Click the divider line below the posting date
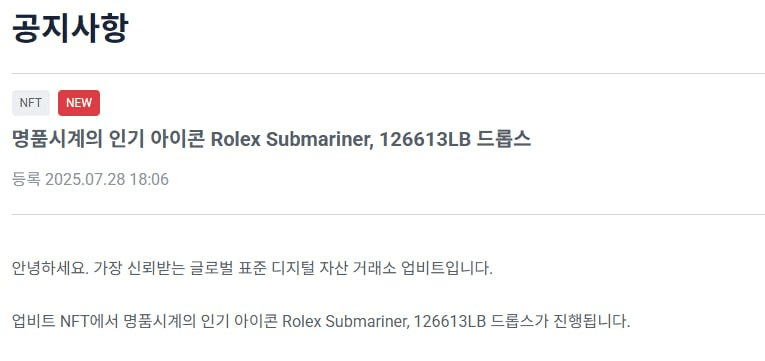 [388, 215]
